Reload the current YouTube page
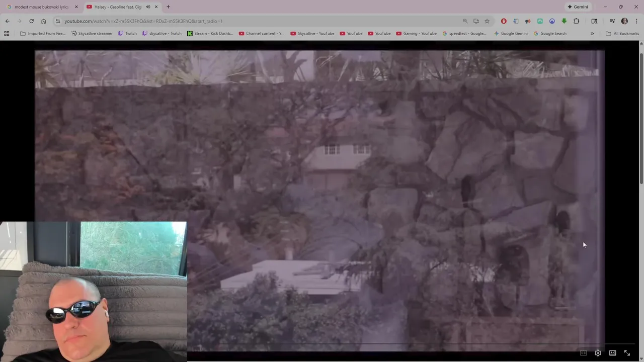 31,21
